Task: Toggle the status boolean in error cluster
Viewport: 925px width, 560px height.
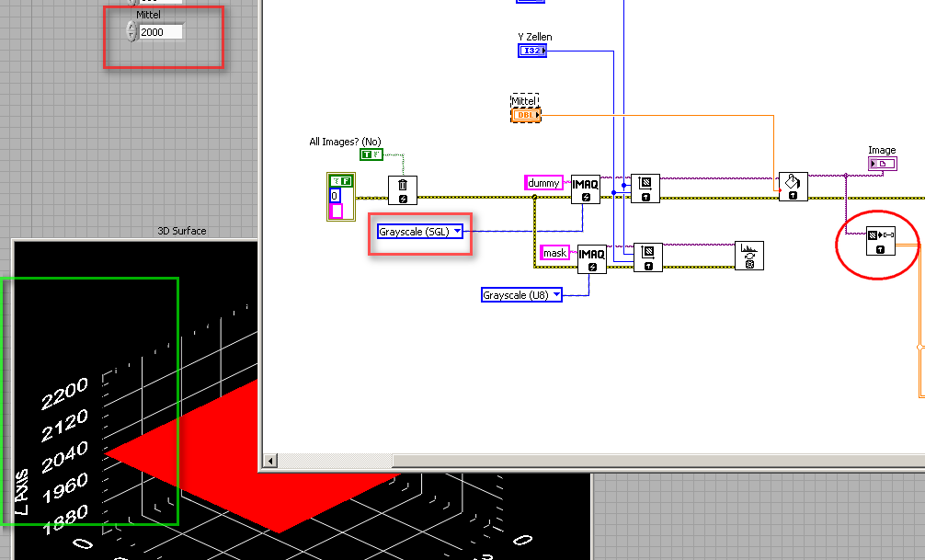Action: (x=341, y=181)
